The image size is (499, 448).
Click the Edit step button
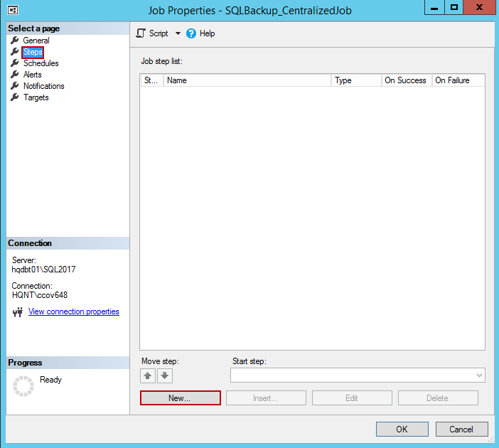click(352, 398)
